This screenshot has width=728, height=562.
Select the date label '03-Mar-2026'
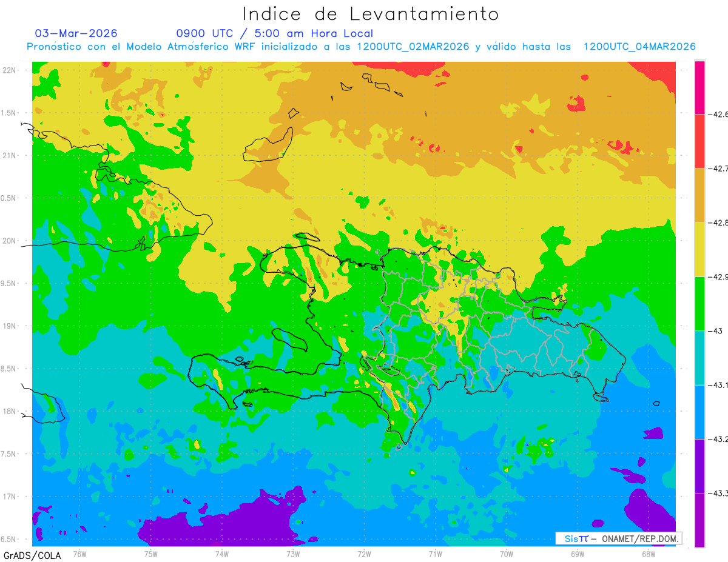pos(76,33)
